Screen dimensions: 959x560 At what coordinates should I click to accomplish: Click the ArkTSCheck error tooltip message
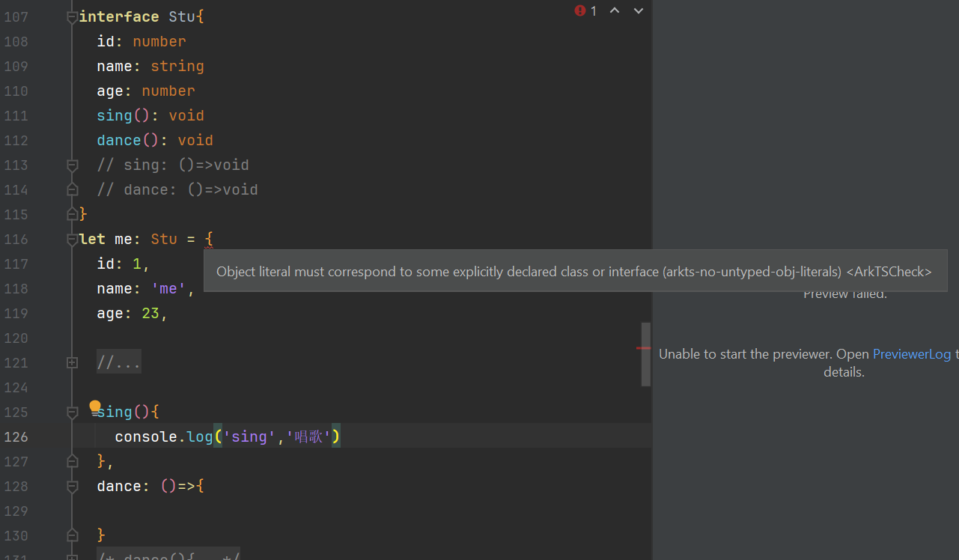[x=574, y=271]
